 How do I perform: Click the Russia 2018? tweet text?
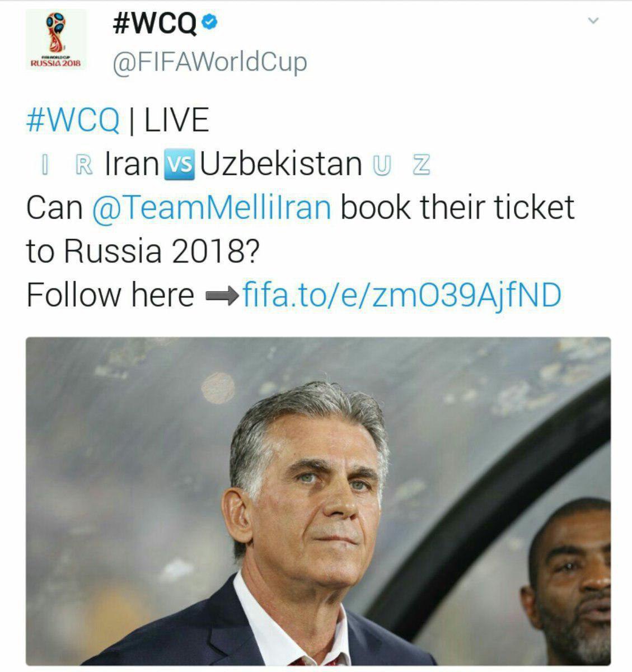coord(161,251)
